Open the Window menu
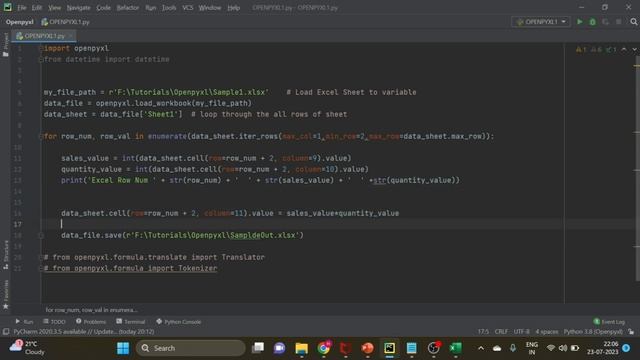The height and width of the screenshot is (360, 640). pyautogui.click(x=210, y=8)
